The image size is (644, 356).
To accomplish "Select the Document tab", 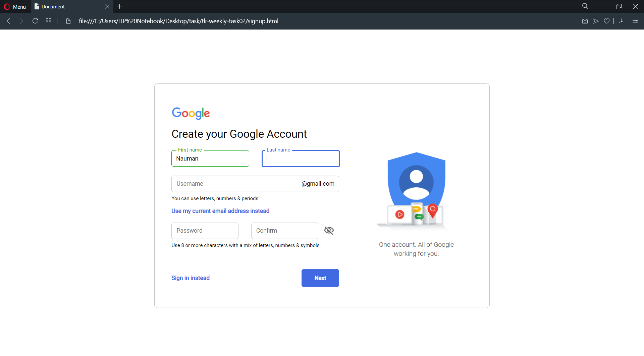I will pyautogui.click(x=67, y=7).
